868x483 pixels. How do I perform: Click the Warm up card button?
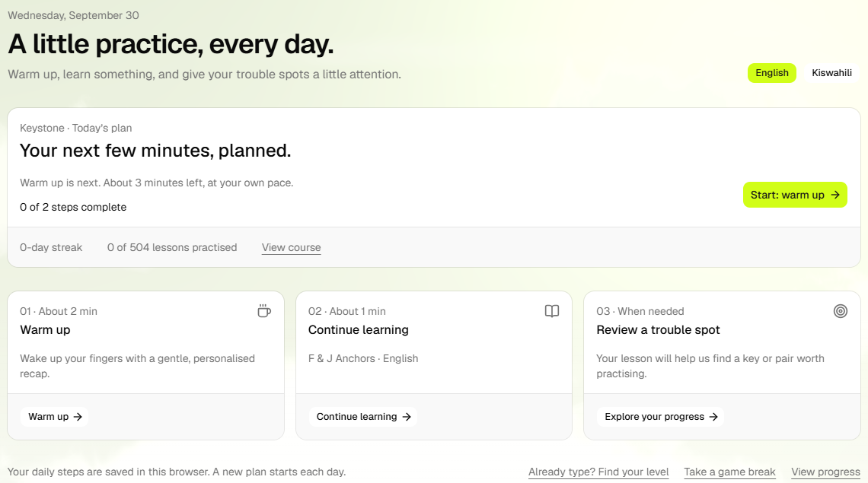pos(55,417)
